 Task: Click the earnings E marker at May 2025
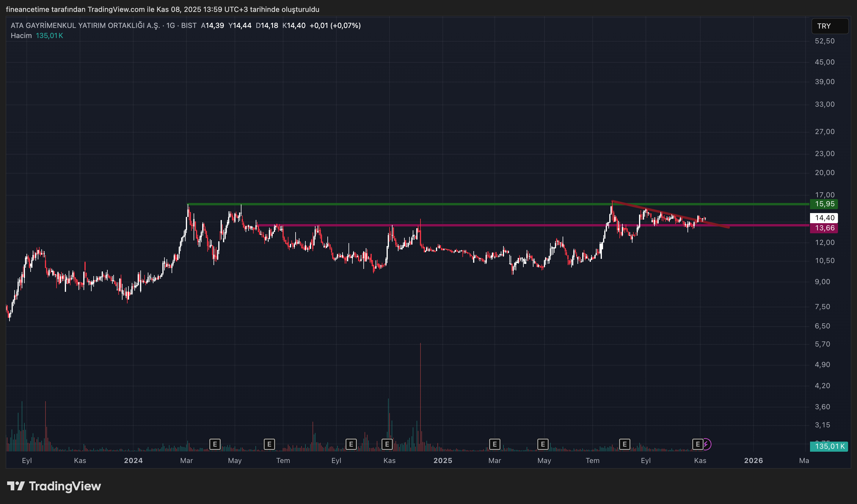pyautogui.click(x=543, y=444)
